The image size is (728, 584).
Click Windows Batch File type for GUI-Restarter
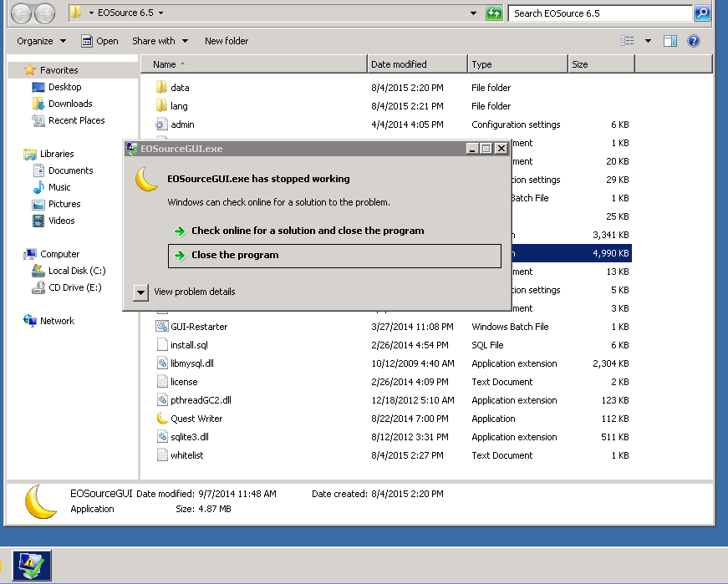510,327
